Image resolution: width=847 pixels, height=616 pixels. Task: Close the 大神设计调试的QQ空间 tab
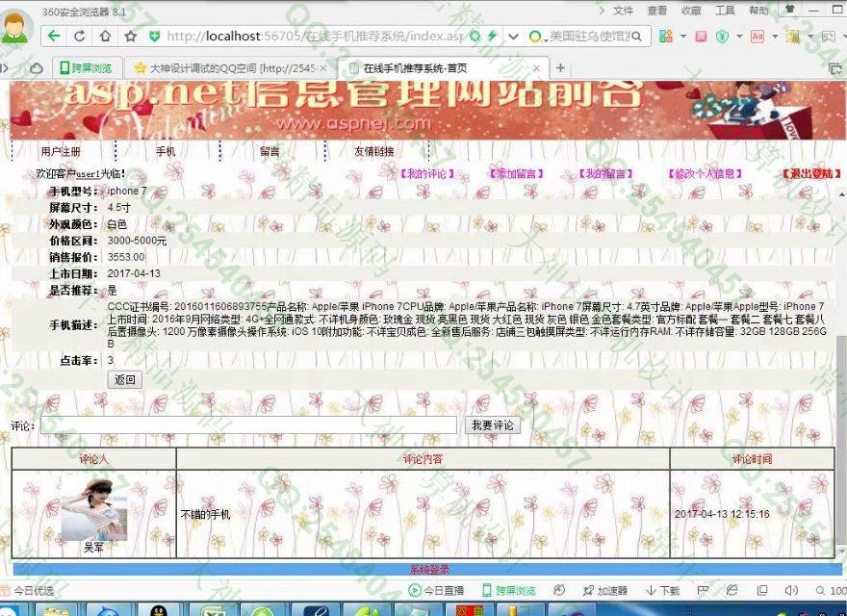coord(323,68)
